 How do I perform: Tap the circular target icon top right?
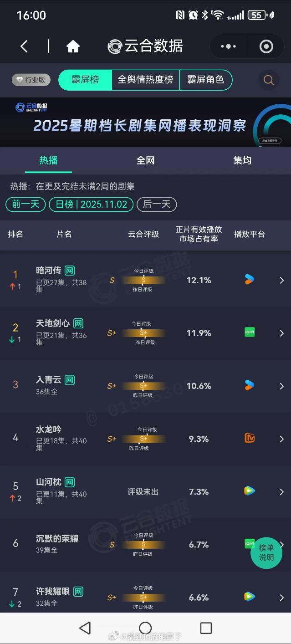[266, 46]
